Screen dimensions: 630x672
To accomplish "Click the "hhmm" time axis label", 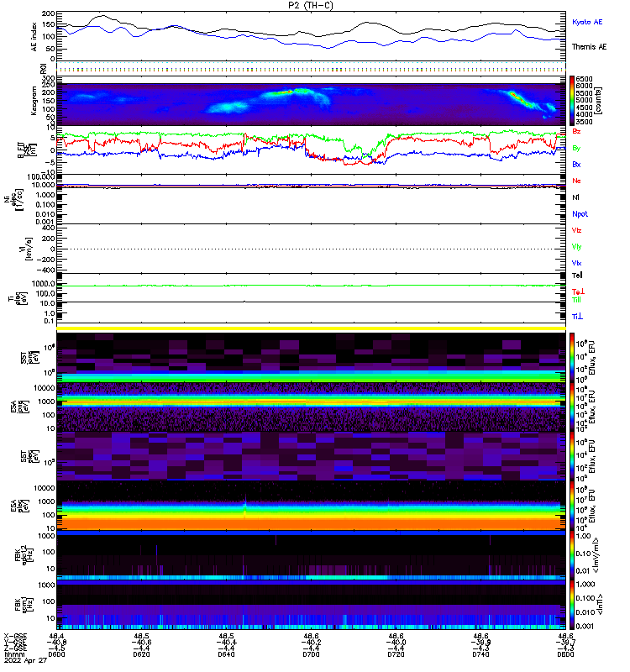I will point(13,654).
